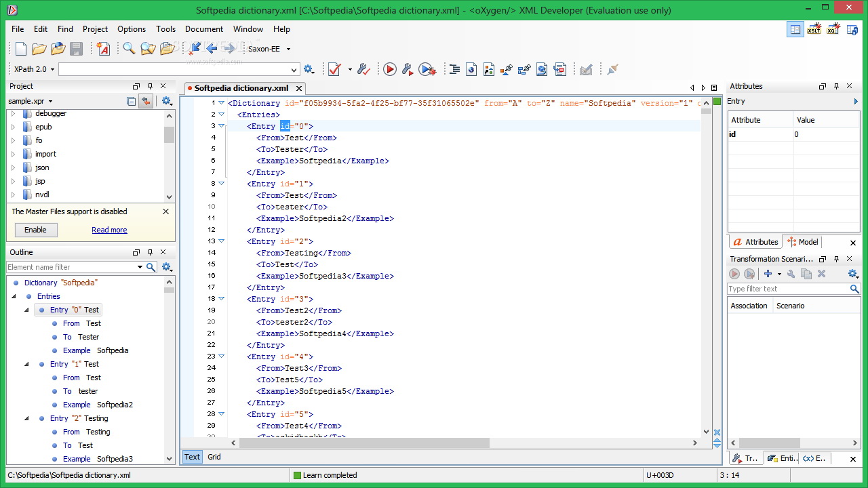Image resolution: width=868 pixels, height=488 pixels.
Task: Switch editor to Grid mode
Action: pyautogui.click(x=214, y=457)
